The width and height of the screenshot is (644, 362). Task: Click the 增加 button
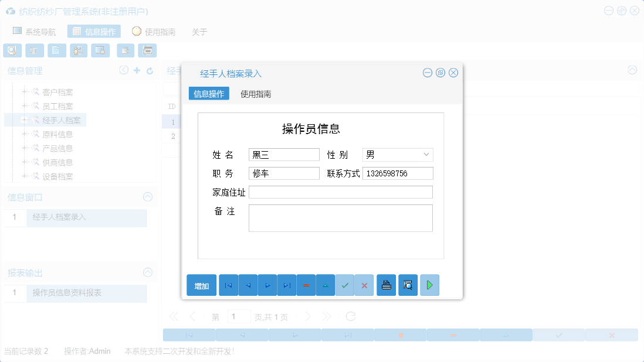(200, 285)
